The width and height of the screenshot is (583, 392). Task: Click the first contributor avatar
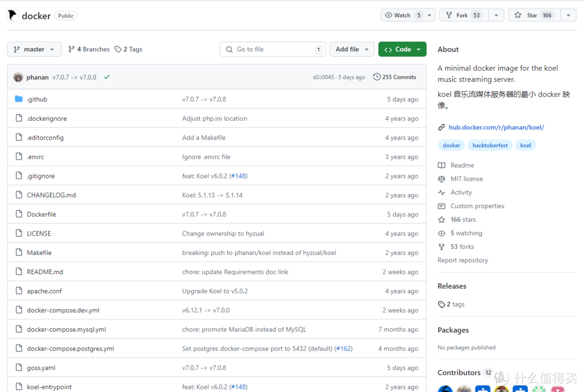(x=445, y=389)
